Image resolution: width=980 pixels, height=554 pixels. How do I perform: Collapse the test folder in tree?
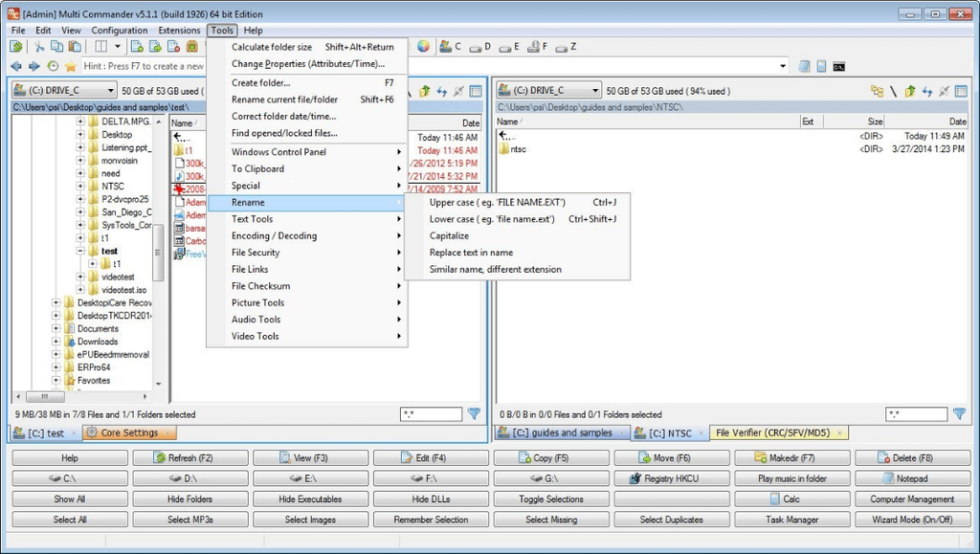click(x=80, y=251)
